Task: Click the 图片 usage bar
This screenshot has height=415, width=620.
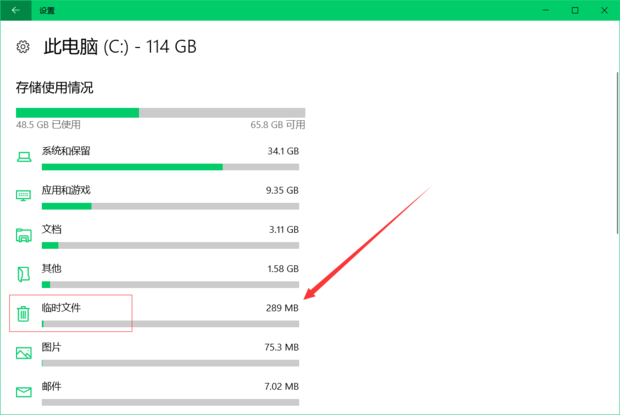Action: (170, 363)
